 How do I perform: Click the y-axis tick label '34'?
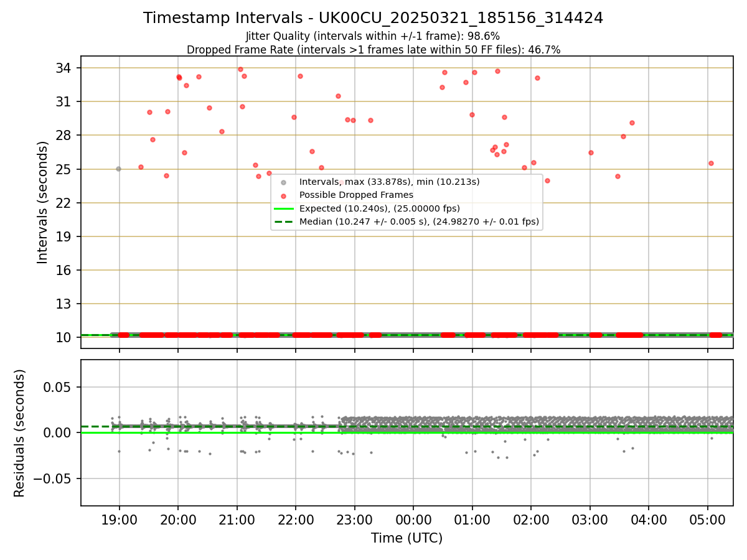coord(63,68)
